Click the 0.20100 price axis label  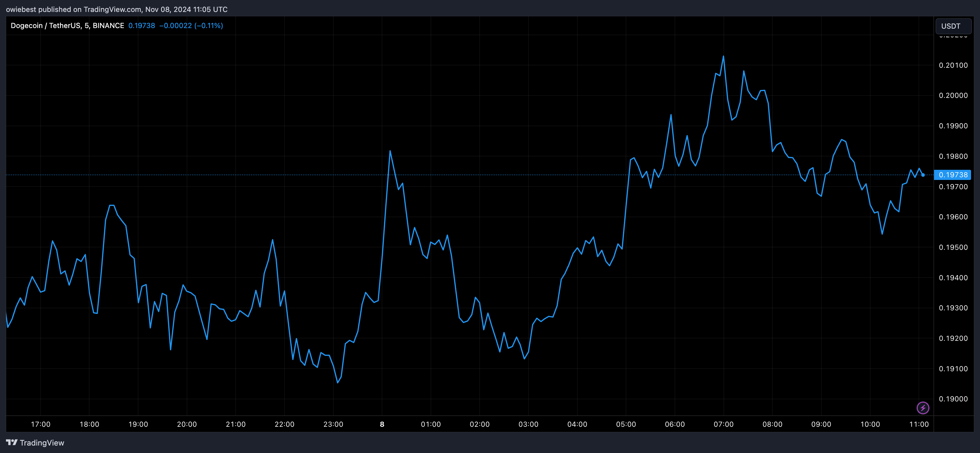click(x=953, y=65)
